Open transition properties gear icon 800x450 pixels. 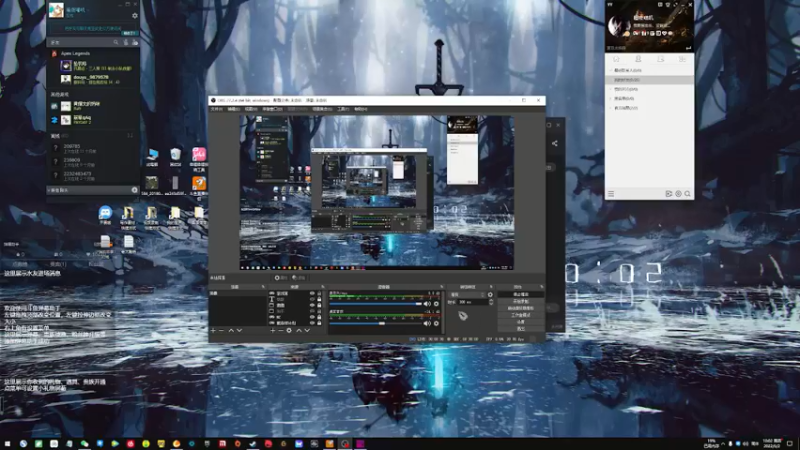[490, 294]
